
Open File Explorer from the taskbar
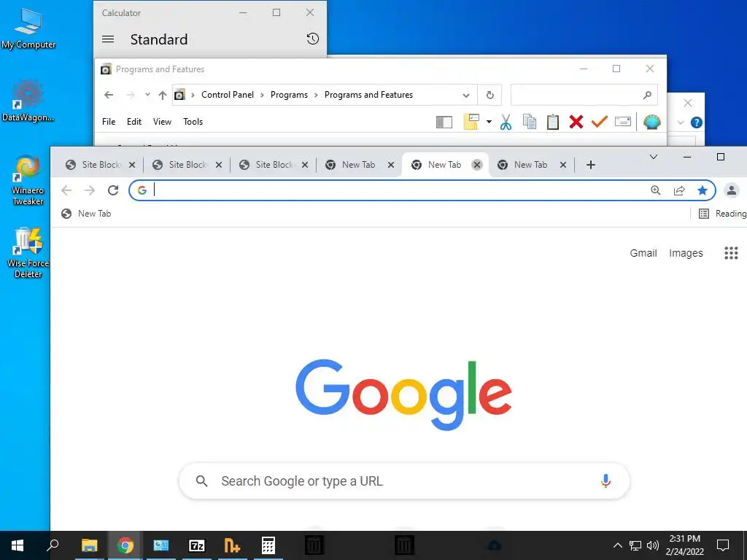click(89, 545)
